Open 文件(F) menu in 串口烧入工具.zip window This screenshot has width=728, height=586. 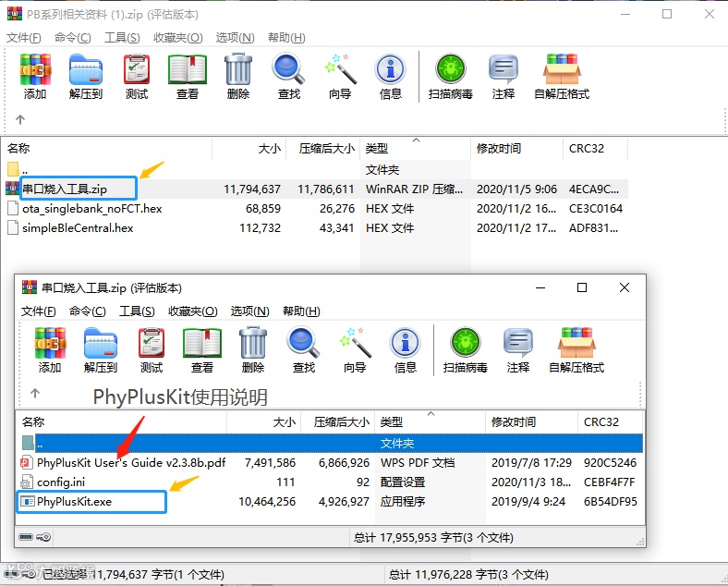[39, 311]
